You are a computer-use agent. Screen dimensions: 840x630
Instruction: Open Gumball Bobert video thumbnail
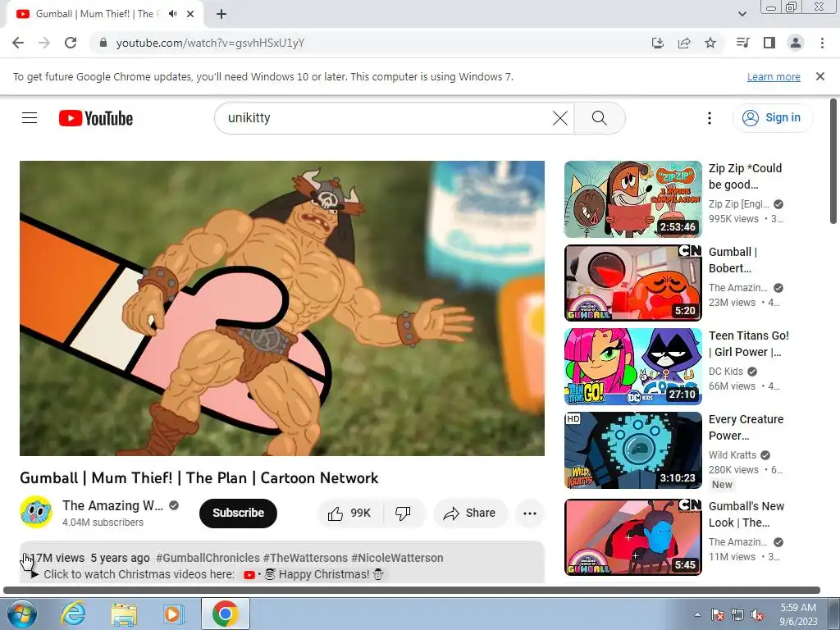coord(632,283)
